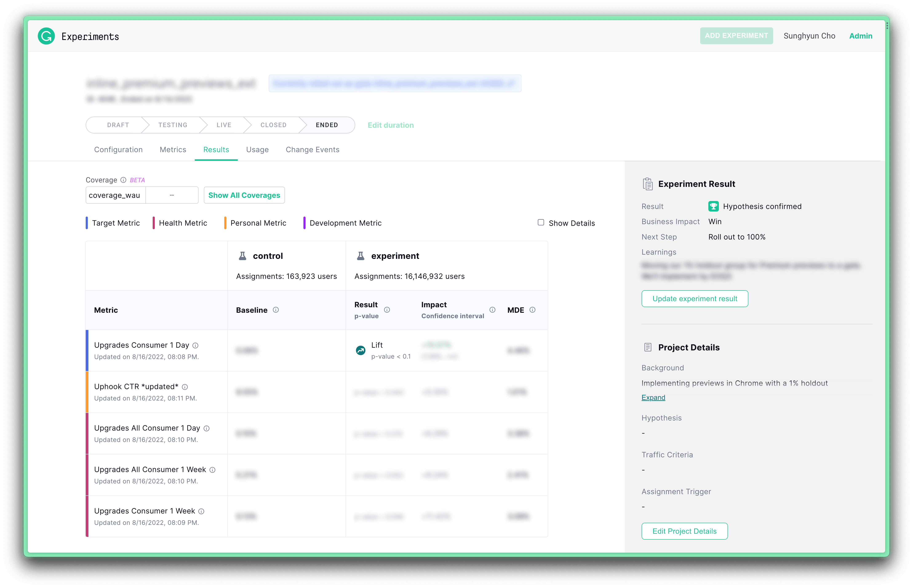The width and height of the screenshot is (913, 588).
Task: Click the MDE info icon
Action: (532, 310)
